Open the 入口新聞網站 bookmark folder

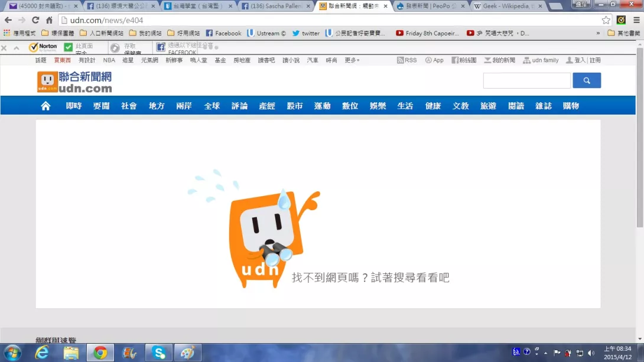102,33
